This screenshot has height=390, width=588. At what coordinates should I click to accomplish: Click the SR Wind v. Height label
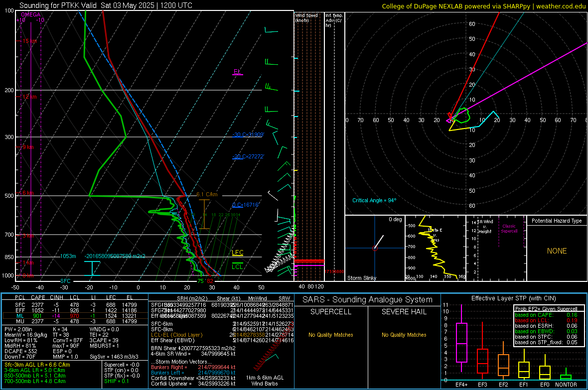point(485,227)
